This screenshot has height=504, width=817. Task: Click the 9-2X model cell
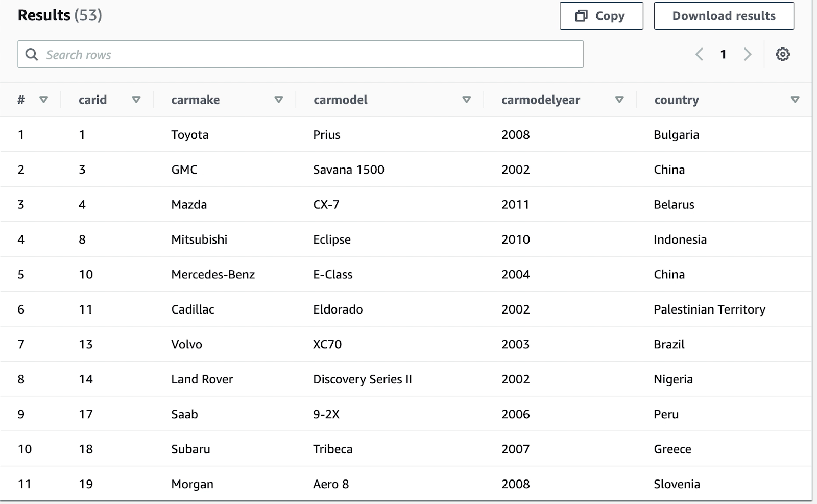(326, 415)
